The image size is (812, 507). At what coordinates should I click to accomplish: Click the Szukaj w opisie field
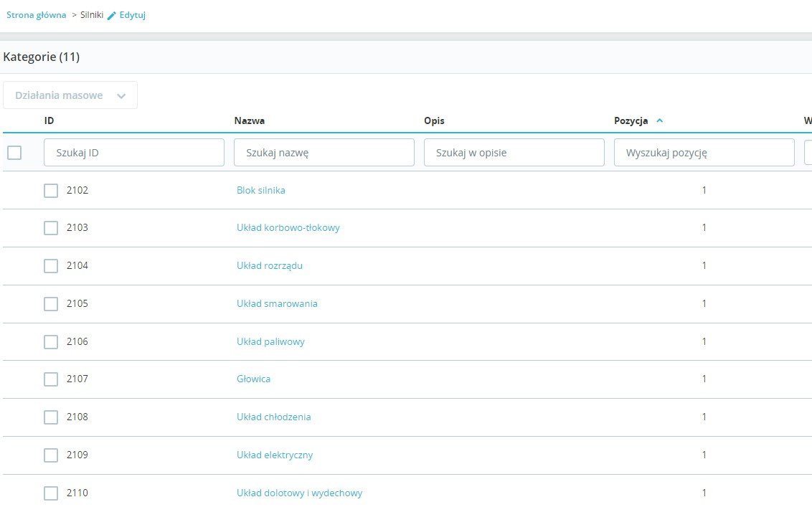coord(514,153)
